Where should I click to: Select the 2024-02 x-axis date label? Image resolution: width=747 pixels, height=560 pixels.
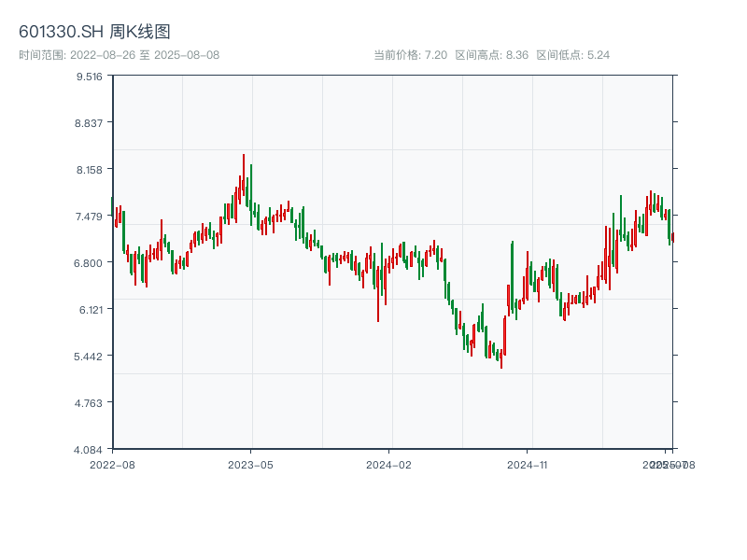click(389, 464)
